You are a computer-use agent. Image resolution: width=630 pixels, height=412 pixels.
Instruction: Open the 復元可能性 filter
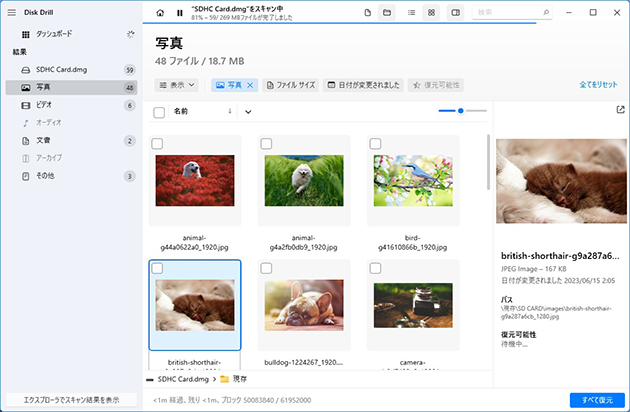(436, 85)
